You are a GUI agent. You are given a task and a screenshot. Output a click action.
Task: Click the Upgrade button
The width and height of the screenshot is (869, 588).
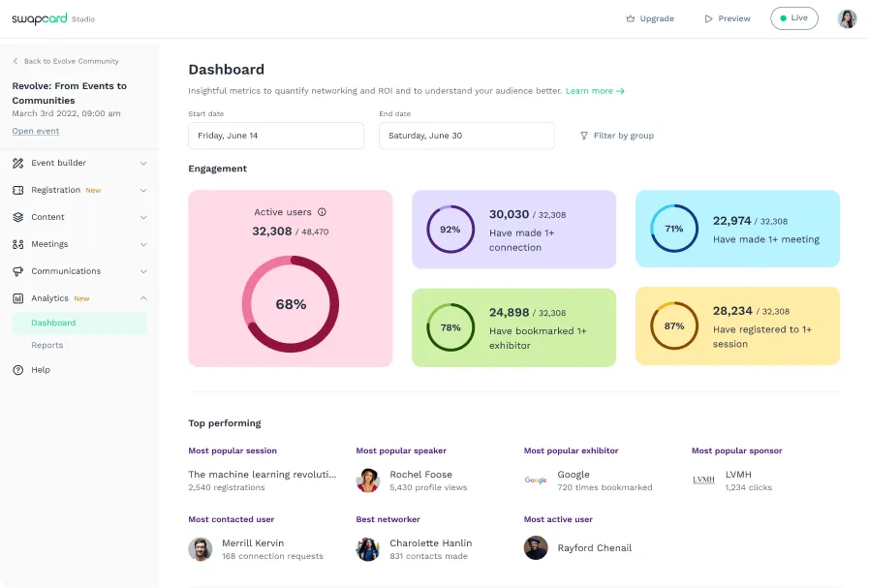pyautogui.click(x=649, y=17)
